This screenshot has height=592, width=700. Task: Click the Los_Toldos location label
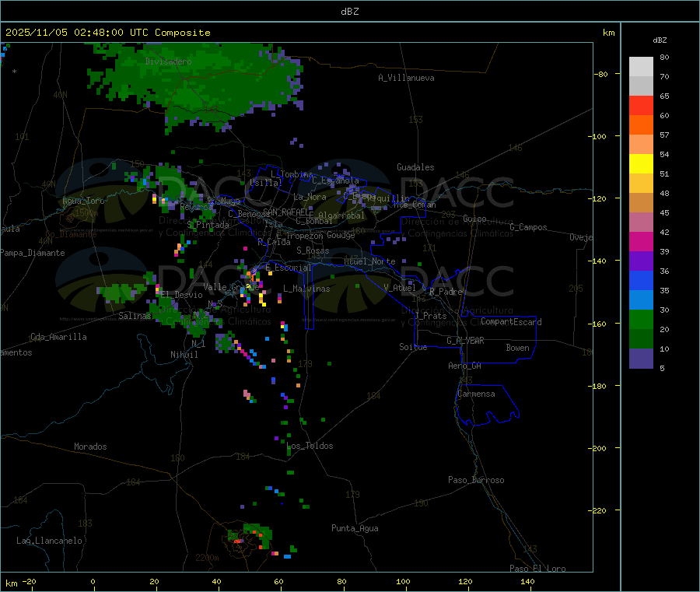click(310, 446)
